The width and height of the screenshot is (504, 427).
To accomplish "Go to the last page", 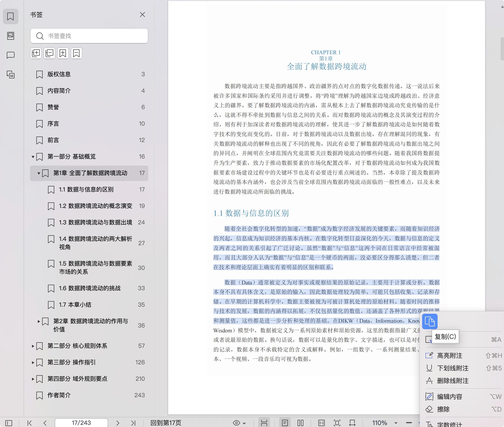I will pos(133,423).
